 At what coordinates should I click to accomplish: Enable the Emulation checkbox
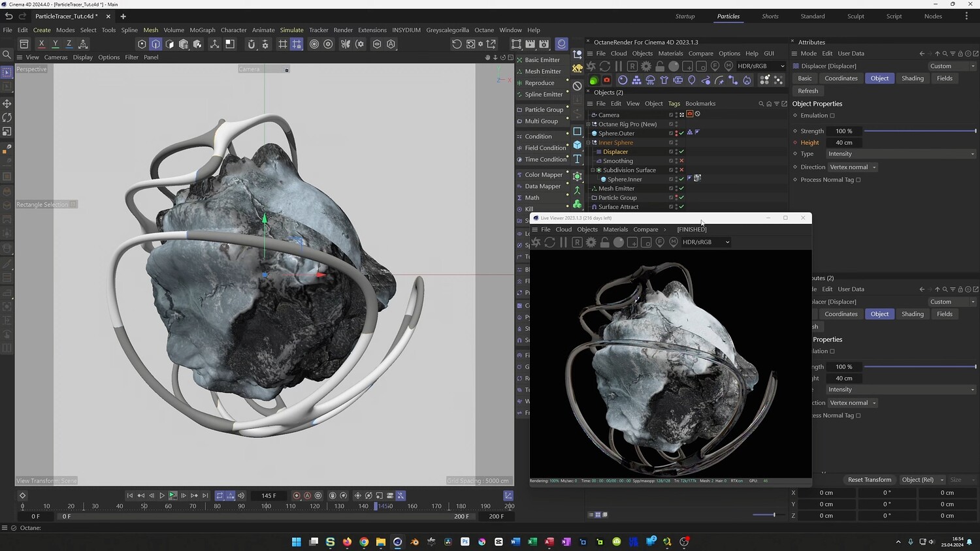pyautogui.click(x=832, y=116)
